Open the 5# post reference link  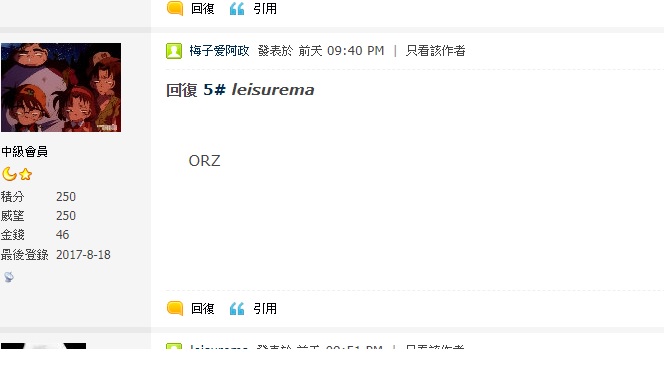point(214,90)
